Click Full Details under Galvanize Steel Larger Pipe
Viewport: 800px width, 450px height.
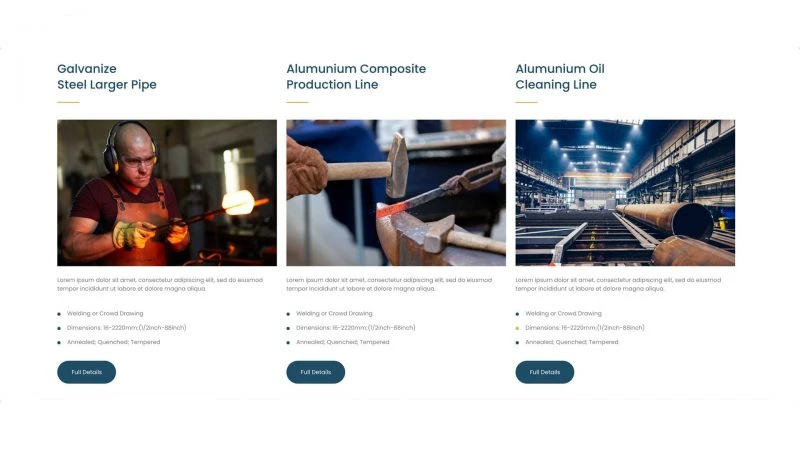(x=86, y=372)
